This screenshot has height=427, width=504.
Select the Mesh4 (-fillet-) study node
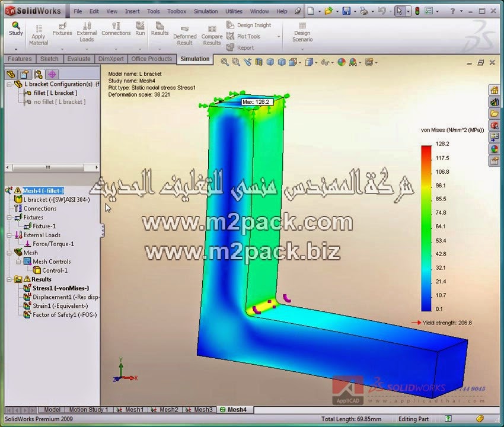click(x=43, y=191)
